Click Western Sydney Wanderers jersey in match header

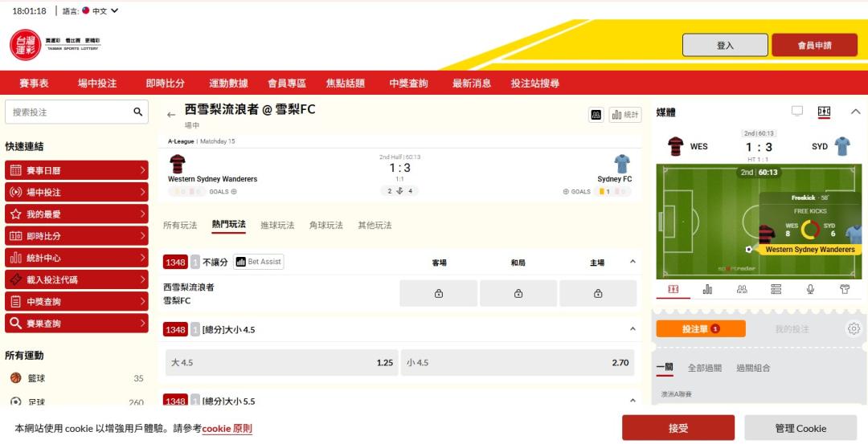coord(177,165)
